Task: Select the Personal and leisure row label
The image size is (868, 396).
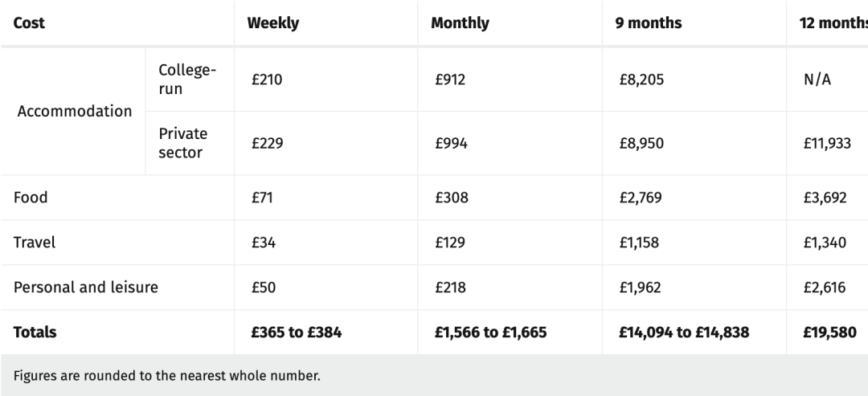Action: 86,287
